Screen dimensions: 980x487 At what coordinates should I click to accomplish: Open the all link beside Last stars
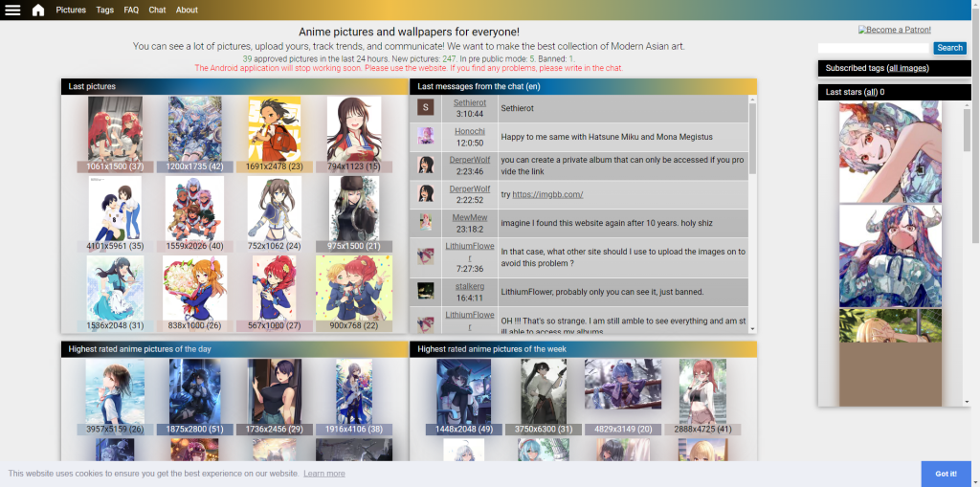click(x=871, y=92)
